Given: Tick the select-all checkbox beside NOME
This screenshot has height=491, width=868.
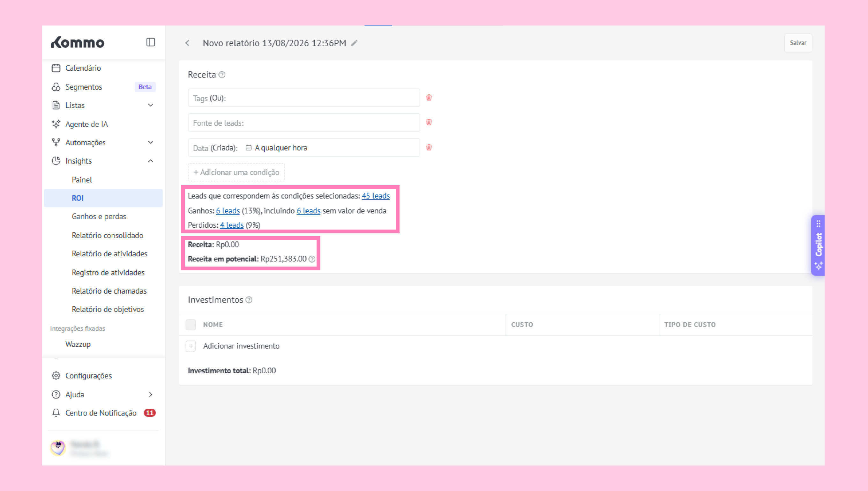Looking at the screenshot, I should [x=191, y=325].
